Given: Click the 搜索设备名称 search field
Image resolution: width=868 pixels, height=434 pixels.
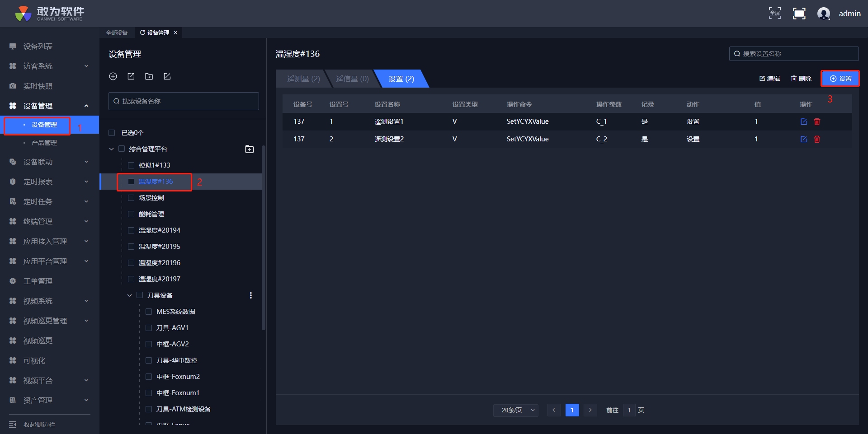Looking at the screenshot, I should (x=184, y=101).
